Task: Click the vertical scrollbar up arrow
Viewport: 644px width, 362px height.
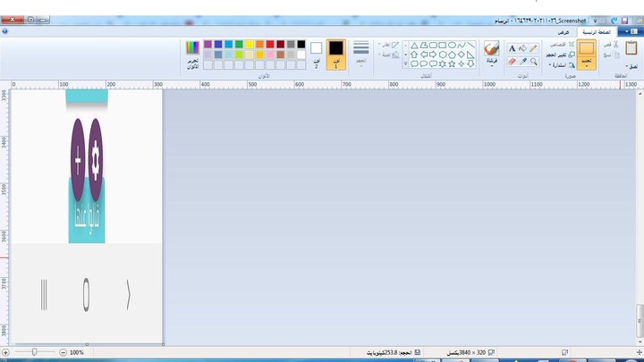Action: click(640, 94)
